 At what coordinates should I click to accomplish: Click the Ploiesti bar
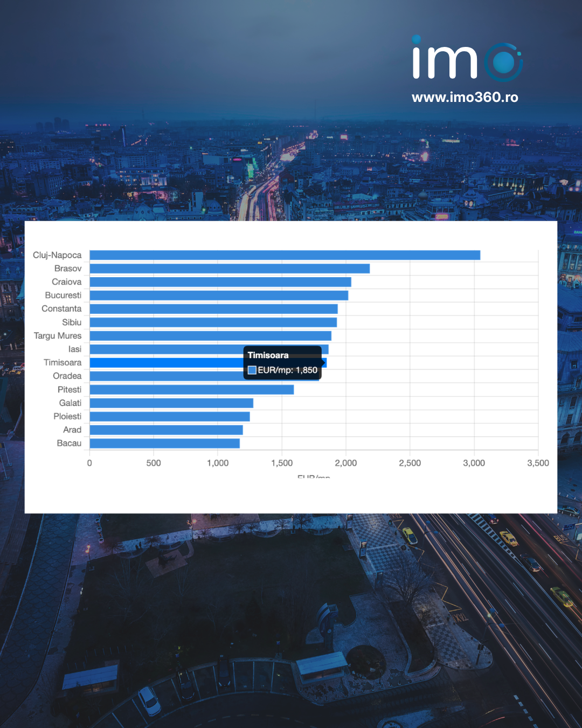170,416
